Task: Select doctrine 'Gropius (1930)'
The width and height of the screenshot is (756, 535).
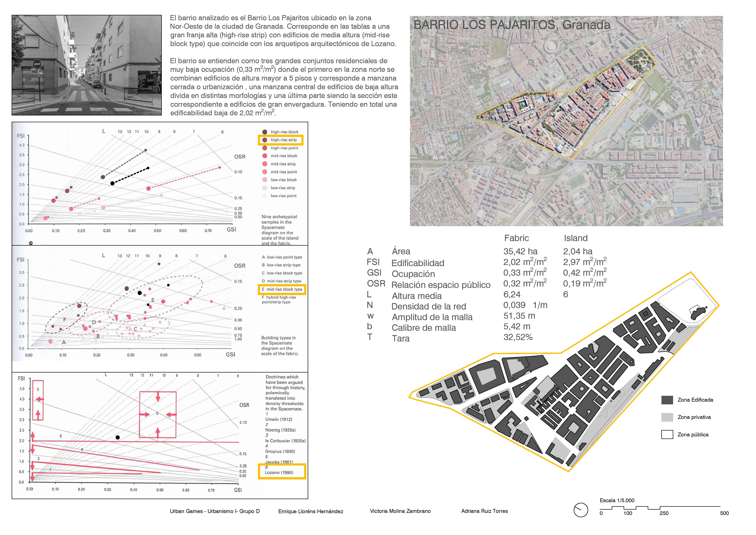Action: click(x=280, y=451)
